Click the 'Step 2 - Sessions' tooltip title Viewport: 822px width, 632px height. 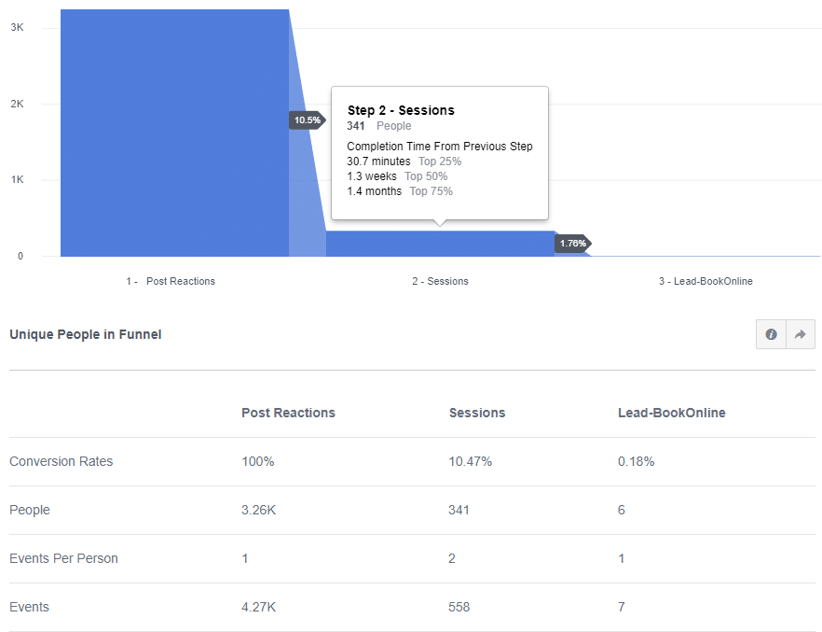point(400,110)
